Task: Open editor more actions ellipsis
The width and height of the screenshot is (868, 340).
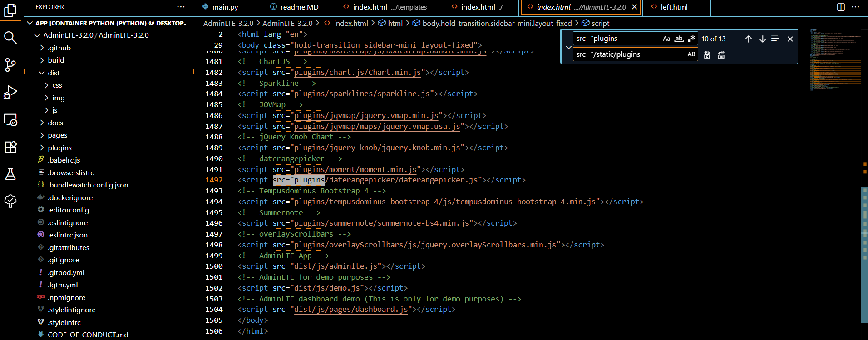Action: click(855, 7)
